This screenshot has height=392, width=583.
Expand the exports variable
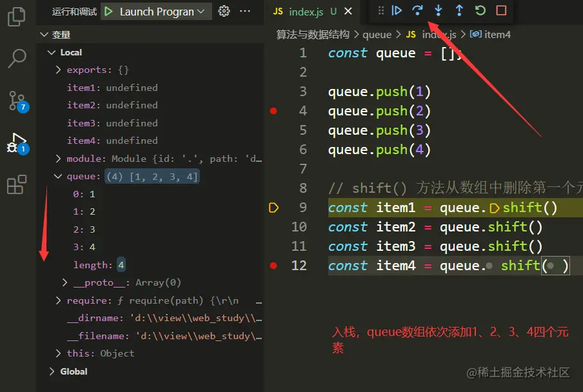click(58, 70)
